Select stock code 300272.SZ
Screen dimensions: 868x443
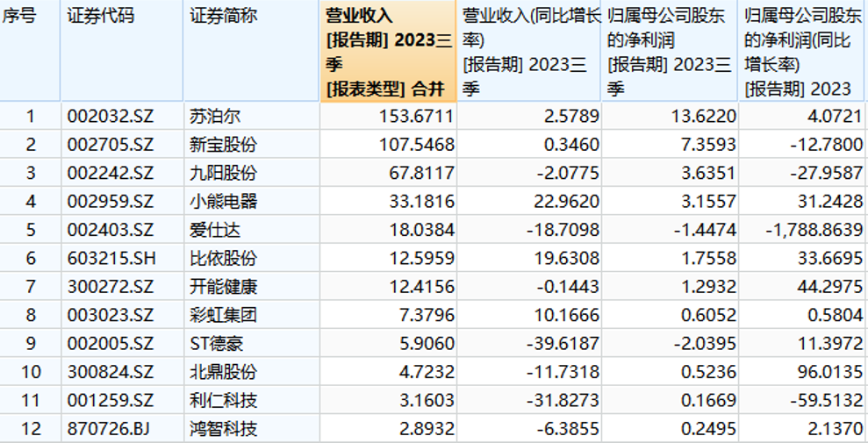tap(111, 287)
